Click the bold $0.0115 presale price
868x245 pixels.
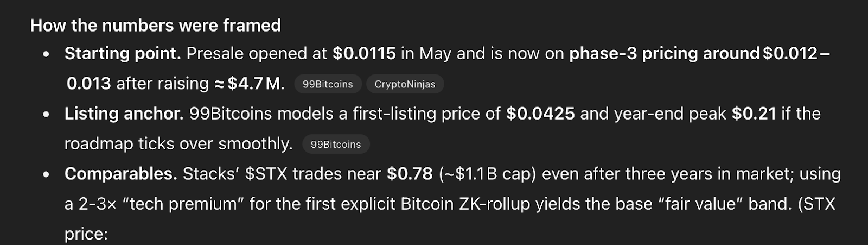[x=364, y=53]
